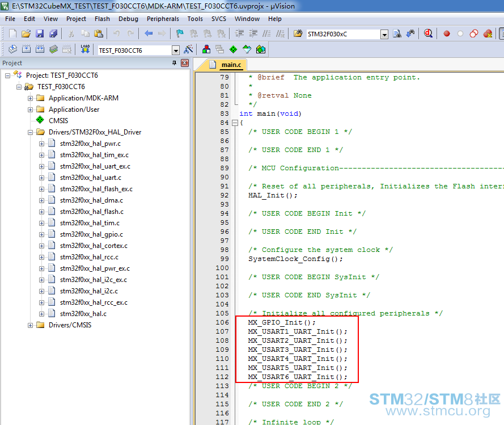The width and height of the screenshot is (504, 425).
Task: Click Find in document icon
Action: coord(397,33)
